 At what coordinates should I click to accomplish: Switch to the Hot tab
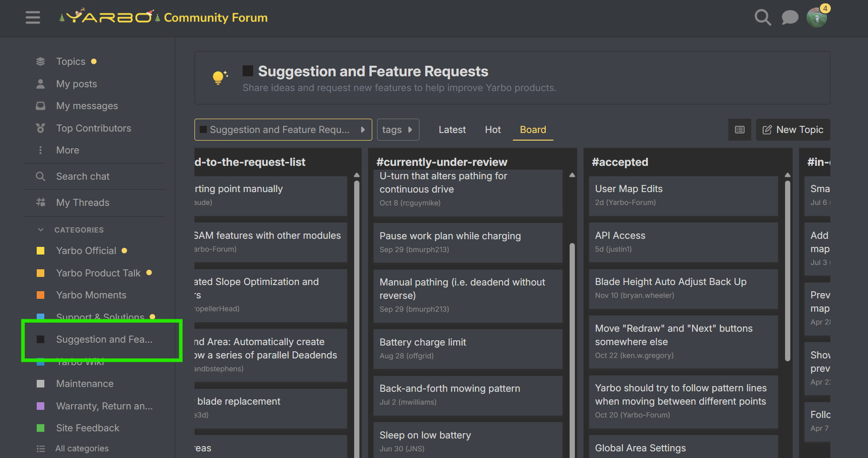coord(492,130)
